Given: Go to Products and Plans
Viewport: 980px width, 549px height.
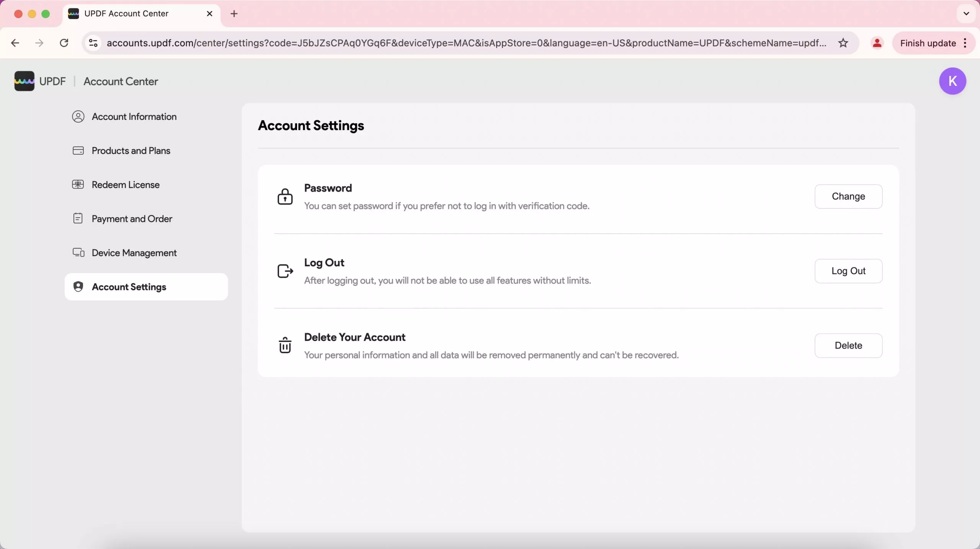Looking at the screenshot, I should click(x=131, y=151).
